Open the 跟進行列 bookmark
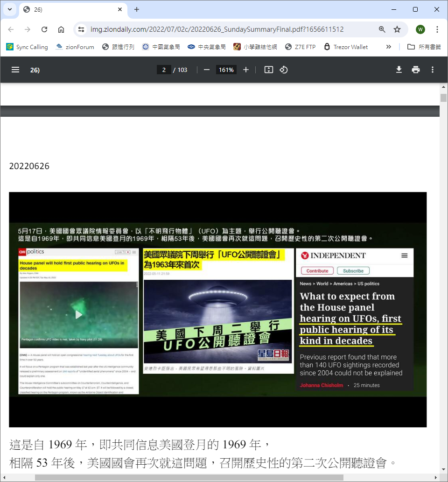 click(118, 47)
